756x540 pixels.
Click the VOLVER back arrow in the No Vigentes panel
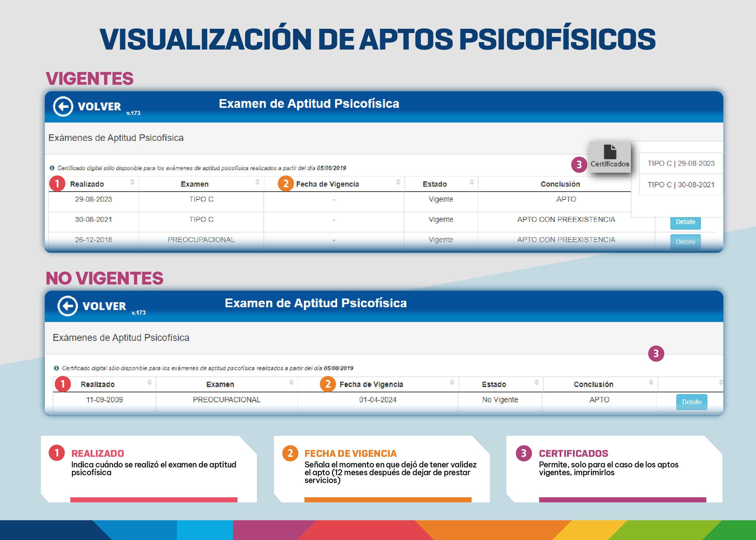pos(68,306)
